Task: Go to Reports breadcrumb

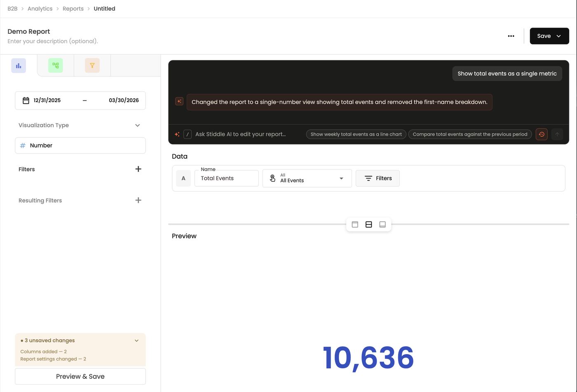Action: [x=73, y=9]
